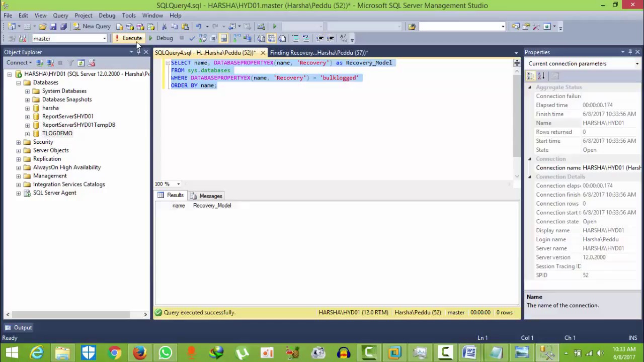Screen dimensions: 644x362
Task: Click the Output panel tab at bottom
Action: 19,327
